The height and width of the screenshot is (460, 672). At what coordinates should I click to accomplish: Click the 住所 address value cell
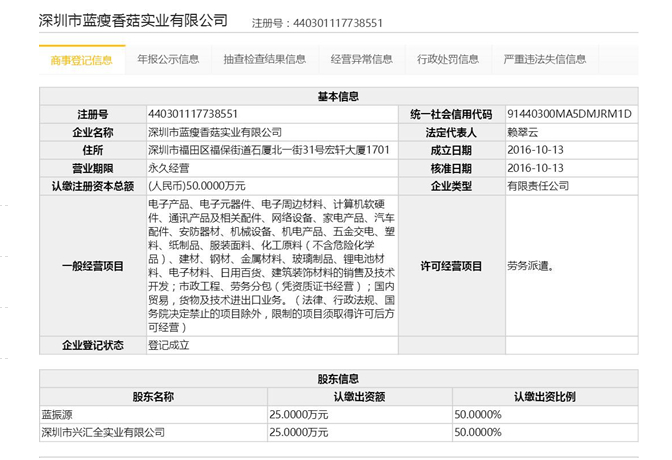coord(264,150)
